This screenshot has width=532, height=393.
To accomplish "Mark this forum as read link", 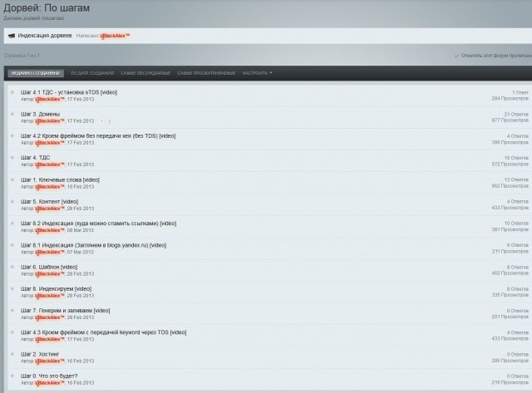I will [x=496, y=56].
